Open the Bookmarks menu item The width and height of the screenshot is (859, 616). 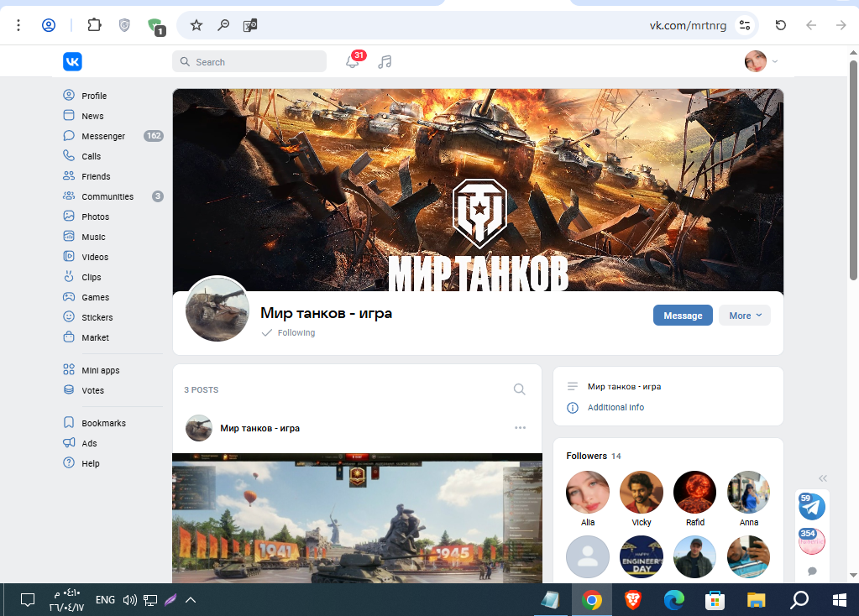point(113,423)
